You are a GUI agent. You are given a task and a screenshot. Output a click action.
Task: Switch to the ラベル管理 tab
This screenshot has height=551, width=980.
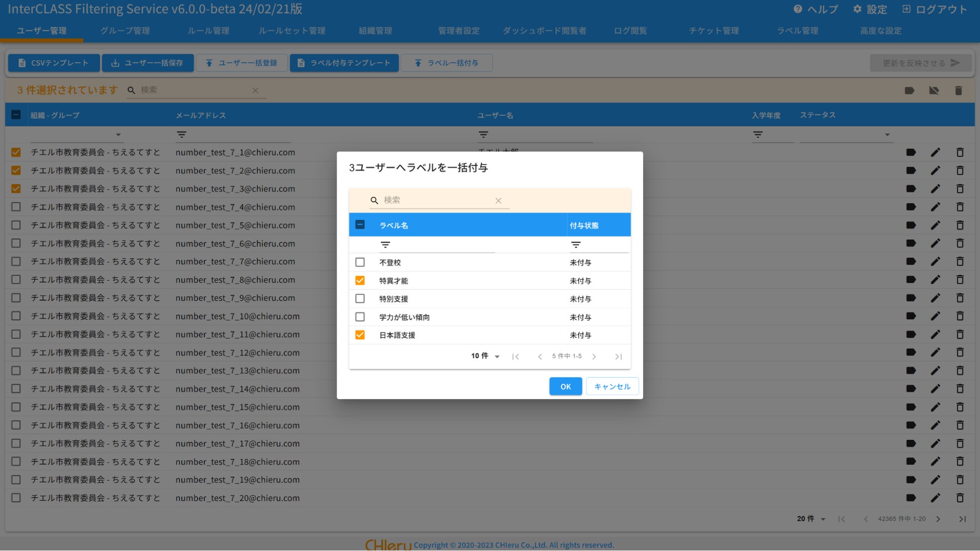[797, 31]
